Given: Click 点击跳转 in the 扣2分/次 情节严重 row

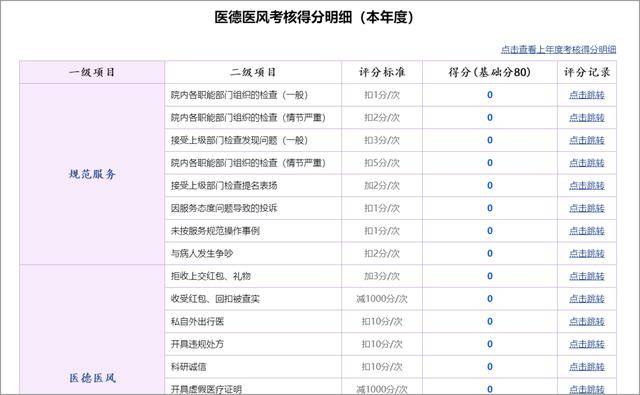Looking at the screenshot, I should click(x=587, y=118).
